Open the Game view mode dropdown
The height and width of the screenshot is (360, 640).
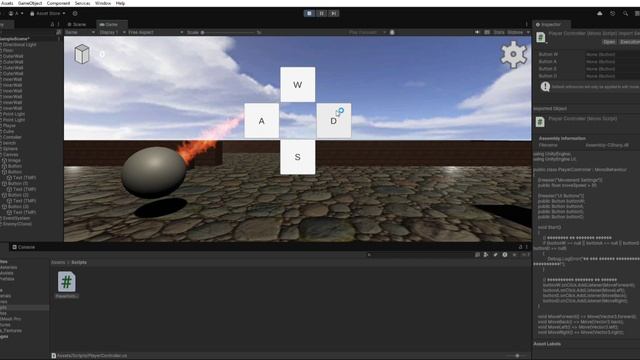point(80,32)
